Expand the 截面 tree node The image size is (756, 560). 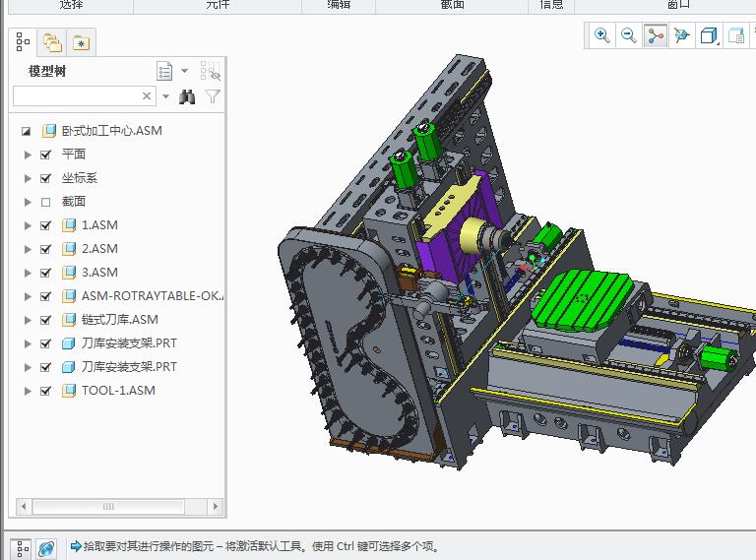[28, 202]
